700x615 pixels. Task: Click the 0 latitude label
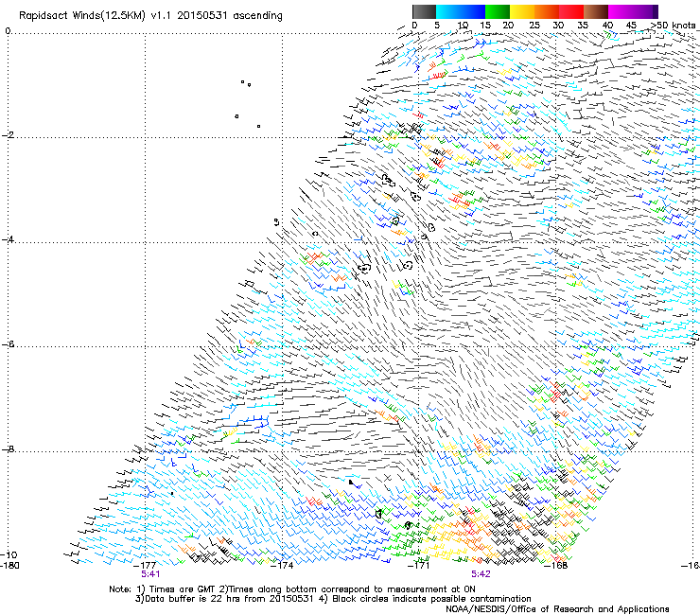tap(8, 31)
